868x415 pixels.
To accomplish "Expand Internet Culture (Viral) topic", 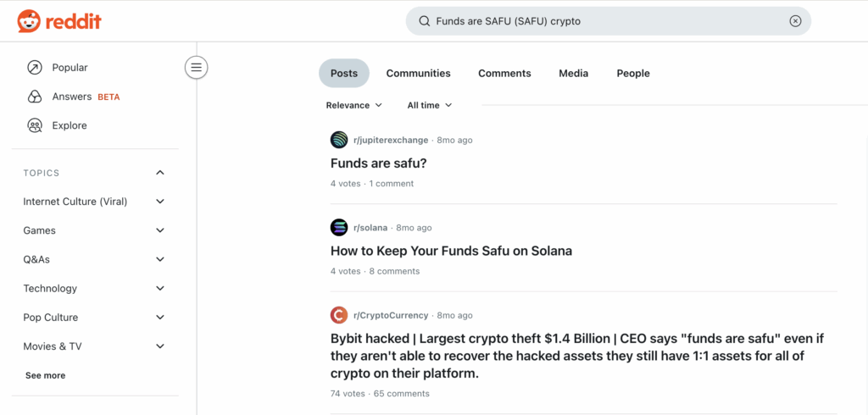I will 160,202.
